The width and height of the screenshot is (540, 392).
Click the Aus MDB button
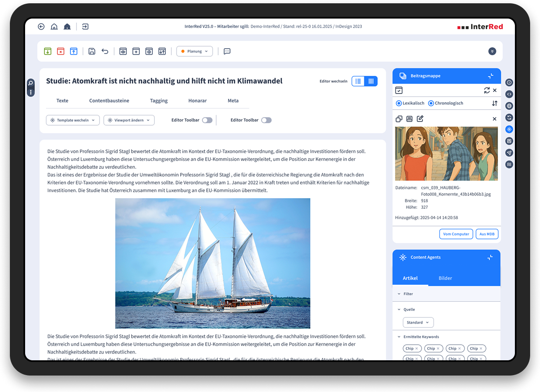coord(487,234)
